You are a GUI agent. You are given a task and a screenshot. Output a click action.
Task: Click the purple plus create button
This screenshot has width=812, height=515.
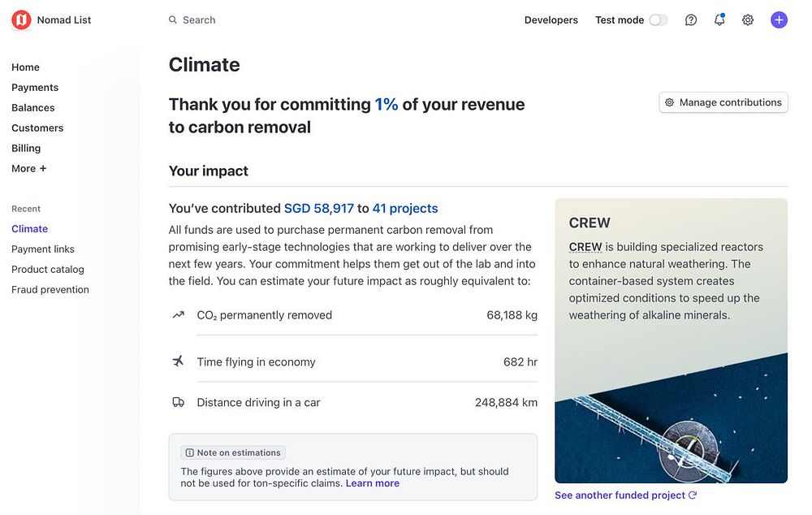pyautogui.click(x=779, y=20)
